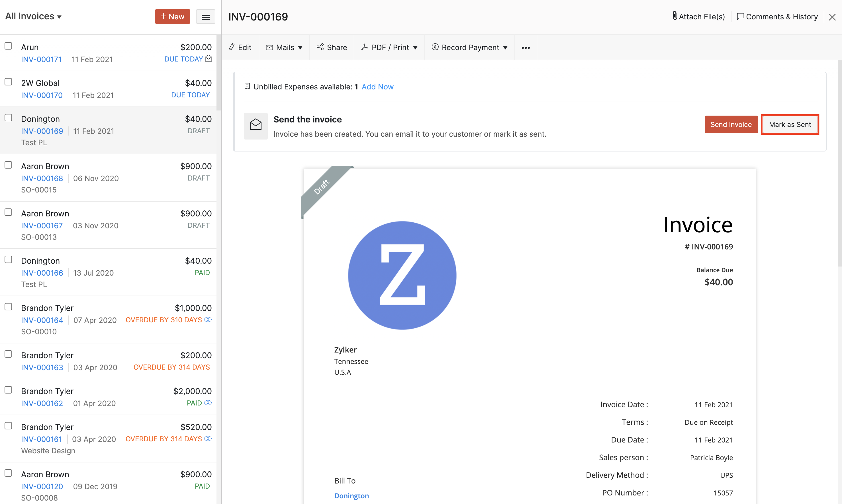Click the Send Invoice button

[731, 125]
